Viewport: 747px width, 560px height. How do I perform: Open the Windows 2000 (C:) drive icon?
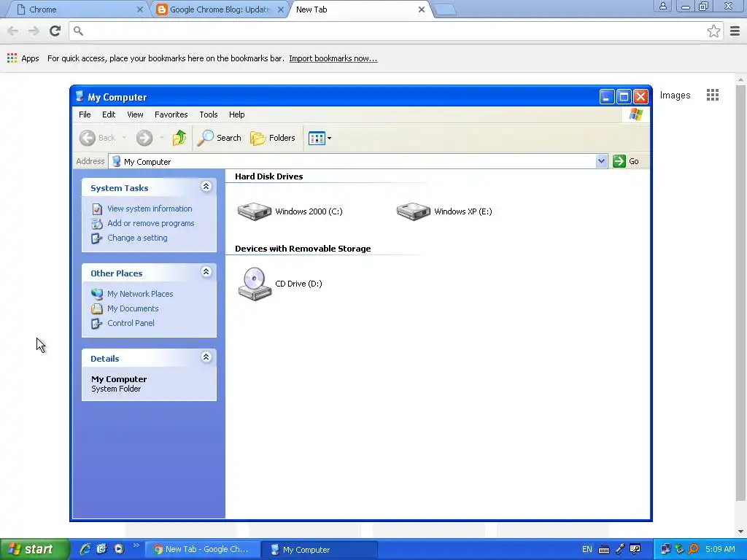coord(255,211)
